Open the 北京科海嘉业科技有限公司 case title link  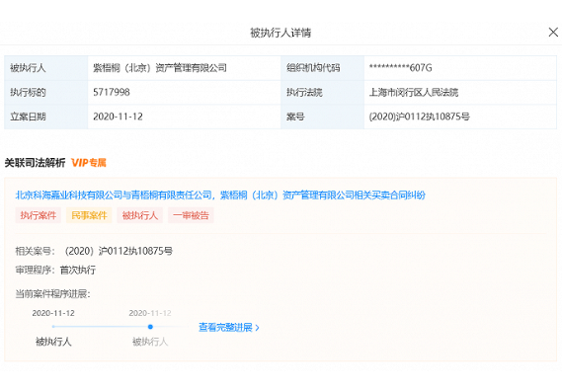pos(220,196)
